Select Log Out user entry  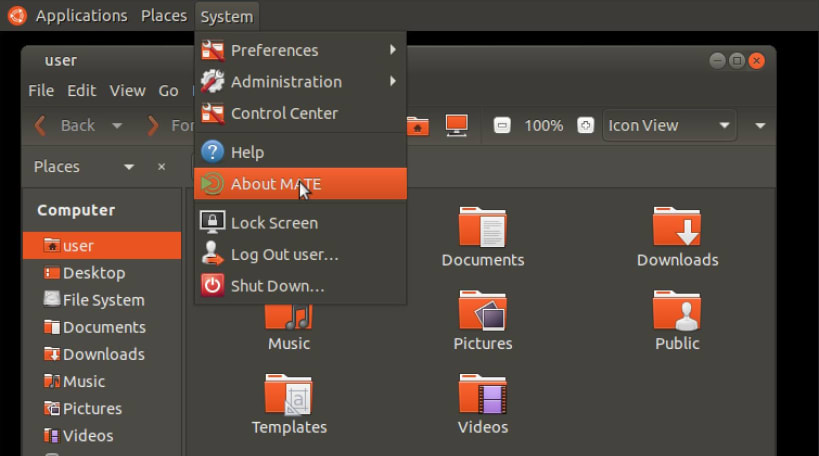point(300,254)
